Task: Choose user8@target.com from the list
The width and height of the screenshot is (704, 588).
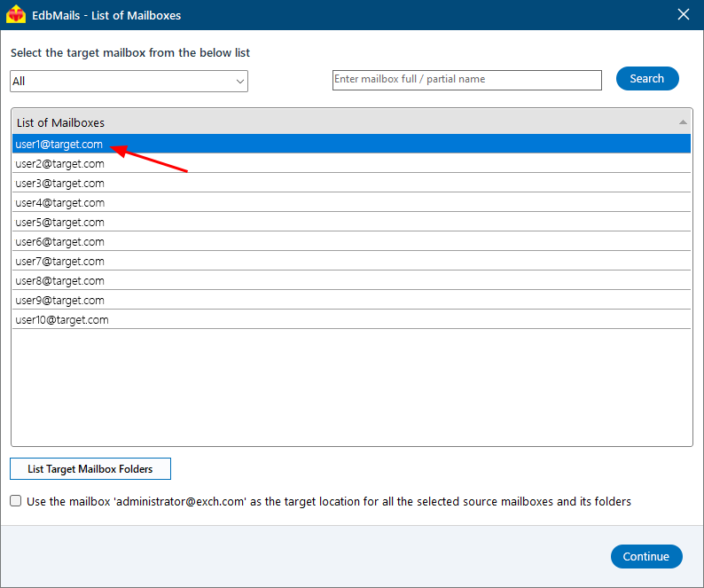Action: pos(59,281)
